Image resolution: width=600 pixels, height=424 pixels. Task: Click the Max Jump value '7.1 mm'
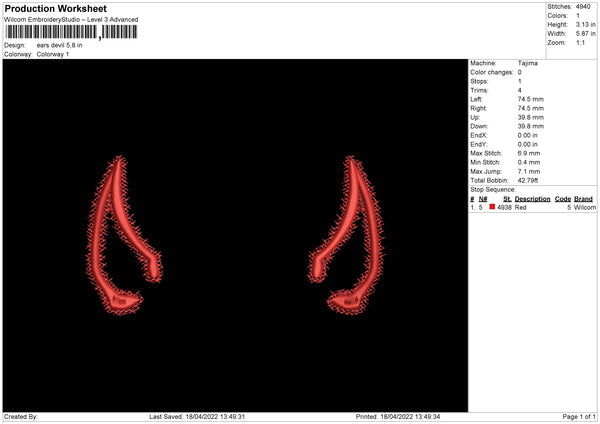(x=529, y=171)
